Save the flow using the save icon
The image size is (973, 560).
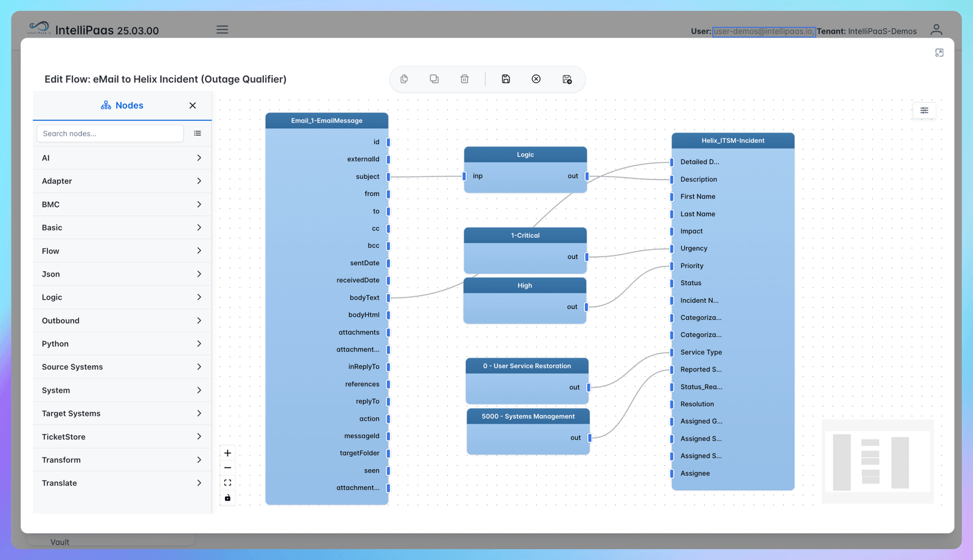(x=506, y=78)
